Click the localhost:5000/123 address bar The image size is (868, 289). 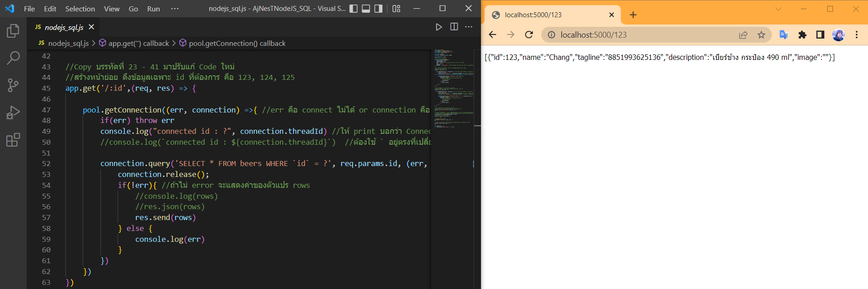tap(635, 35)
